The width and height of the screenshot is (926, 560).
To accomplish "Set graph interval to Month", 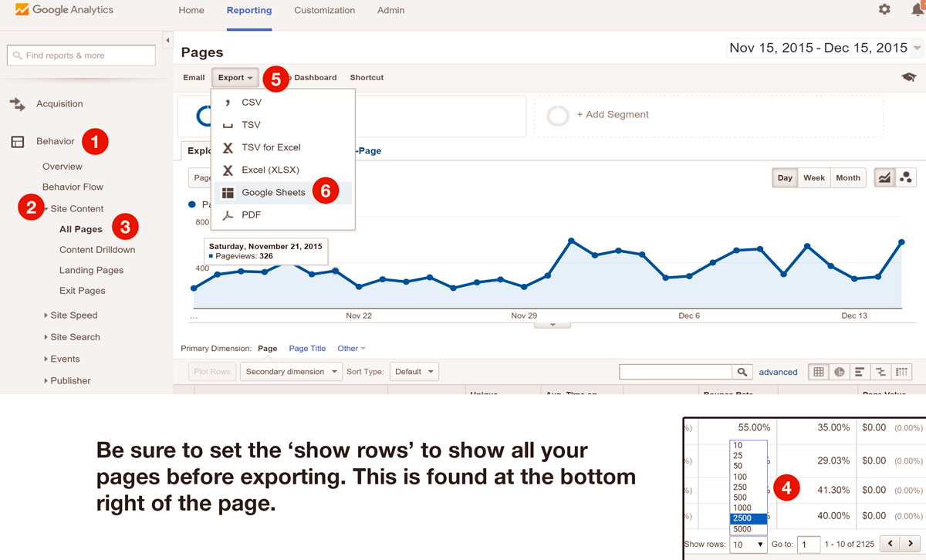I will tap(848, 177).
